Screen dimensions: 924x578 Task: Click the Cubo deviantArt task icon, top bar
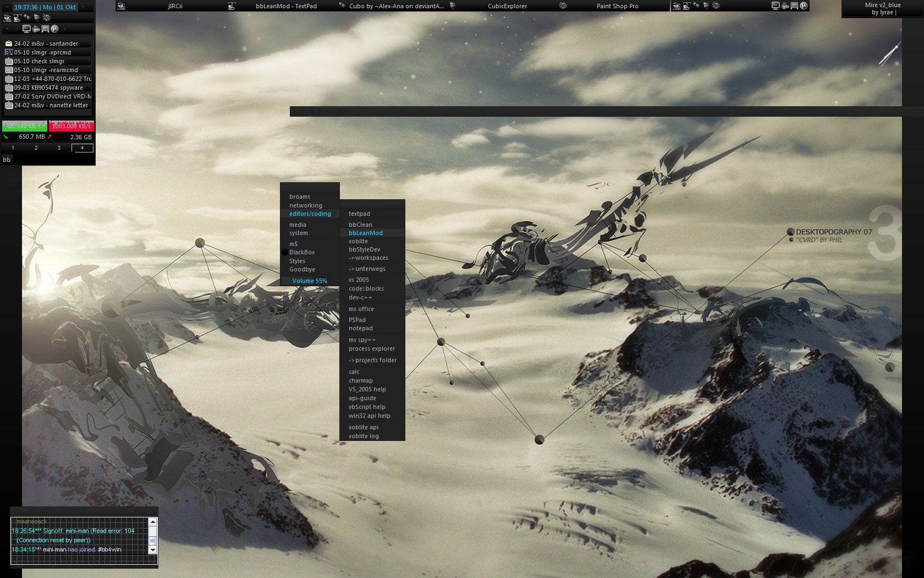tap(342, 6)
